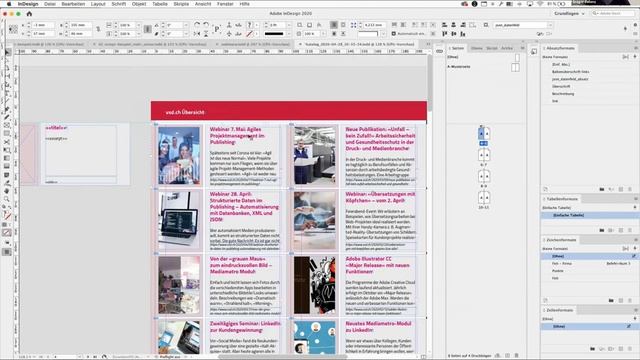Select the Selection tool in toolbox

tap(7, 53)
